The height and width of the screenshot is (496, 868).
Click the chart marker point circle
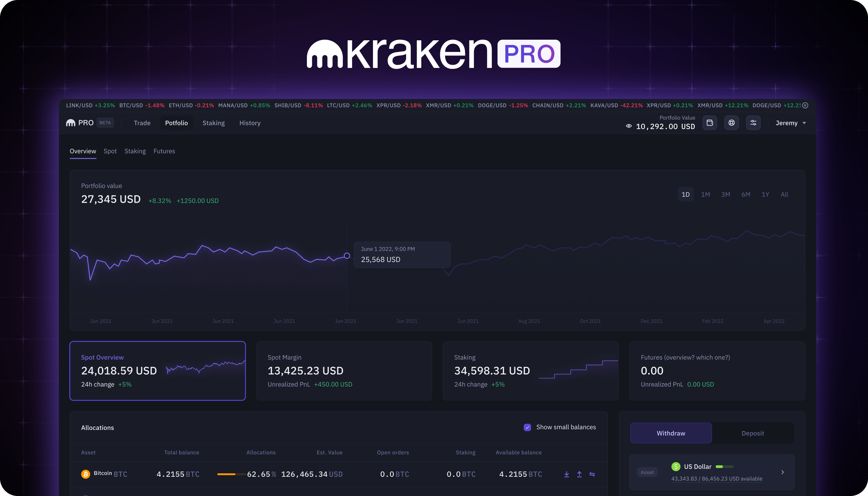(347, 255)
